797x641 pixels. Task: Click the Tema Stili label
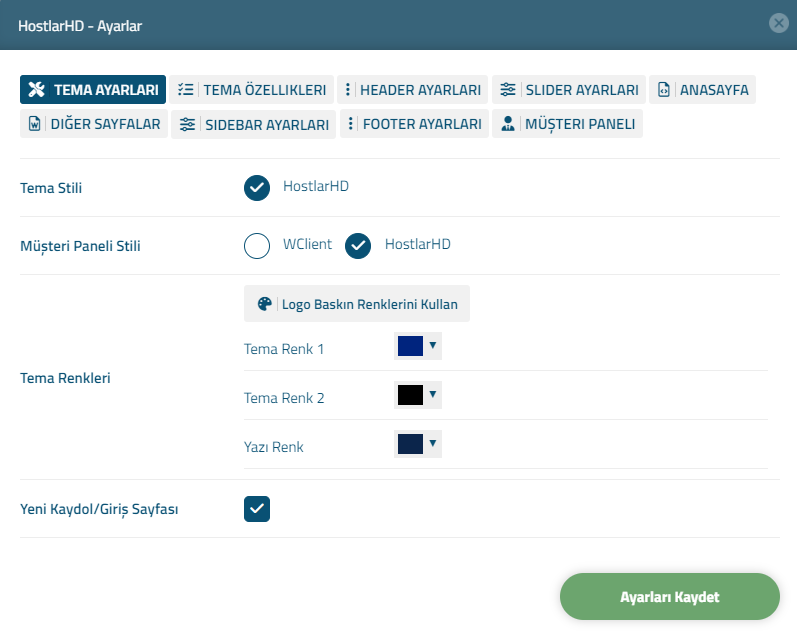[51, 188]
